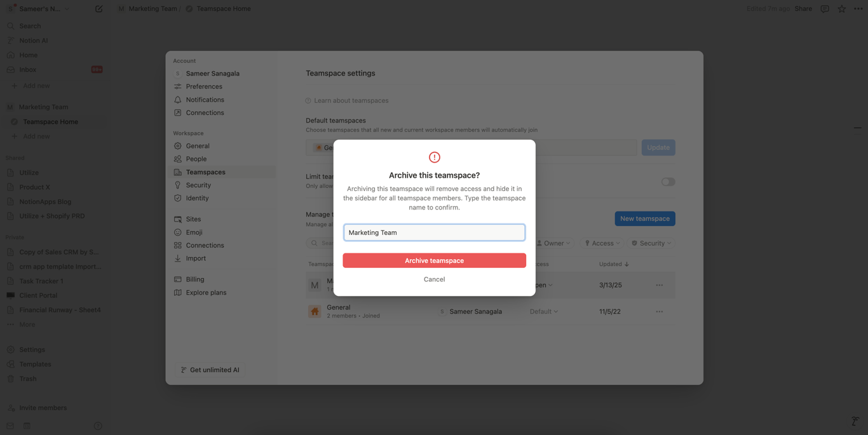
Task: Open Explore plans
Action: coord(224,293)
